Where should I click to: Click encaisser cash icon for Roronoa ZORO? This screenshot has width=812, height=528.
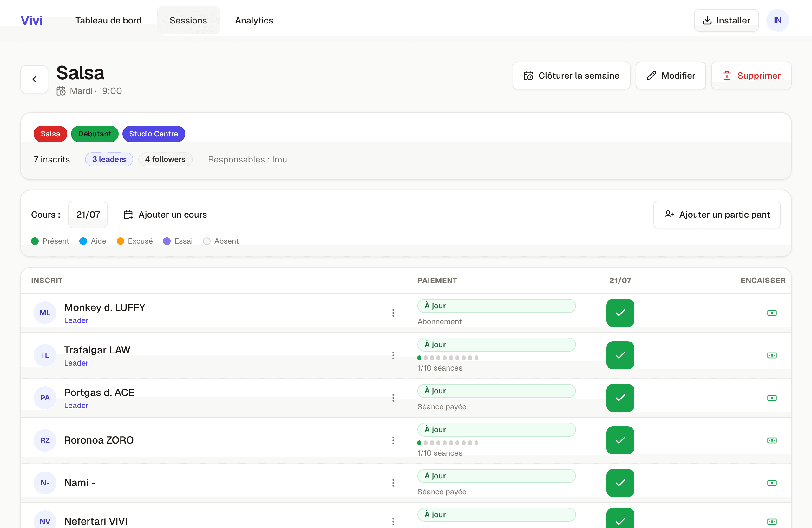[772, 441]
